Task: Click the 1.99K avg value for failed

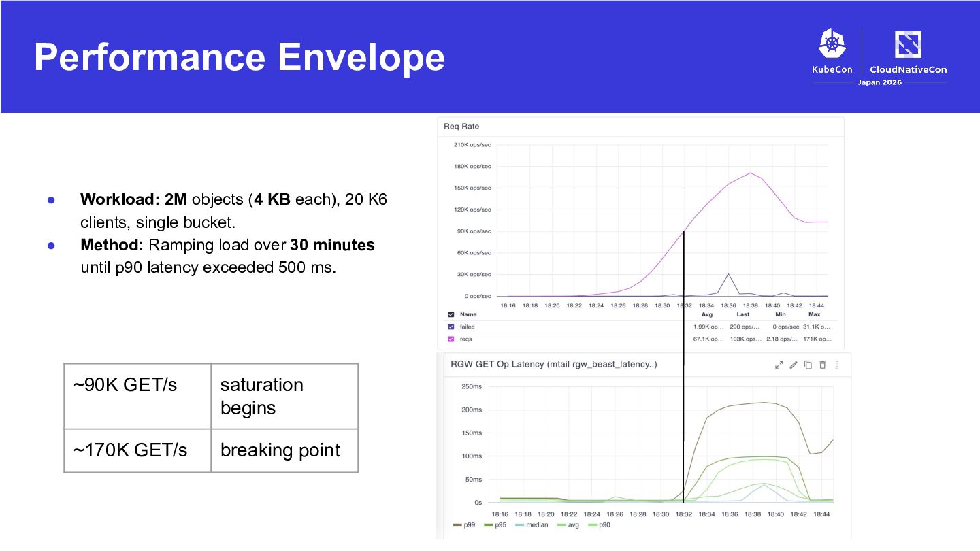Action: coord(708,327)
